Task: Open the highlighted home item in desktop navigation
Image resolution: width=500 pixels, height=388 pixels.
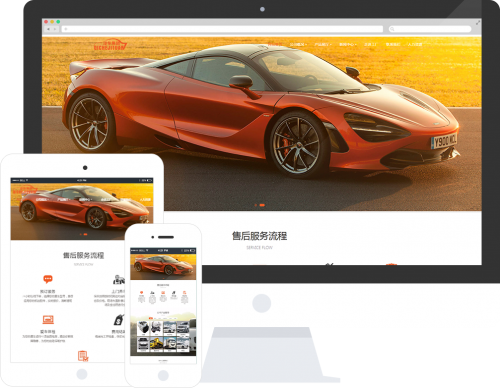Action: 275,44
